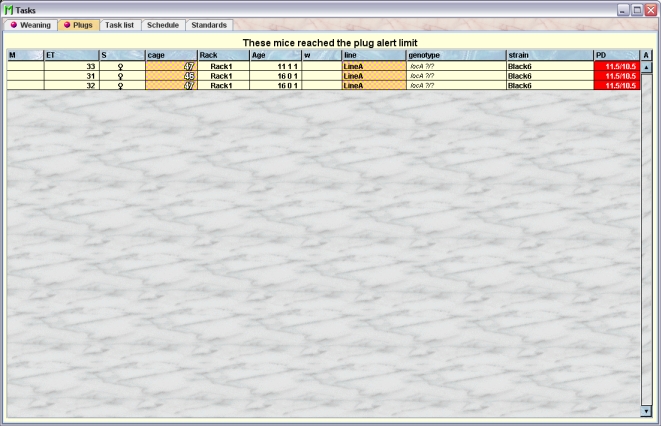Click the red alert dot on Plugs tab

coord(67,25)
